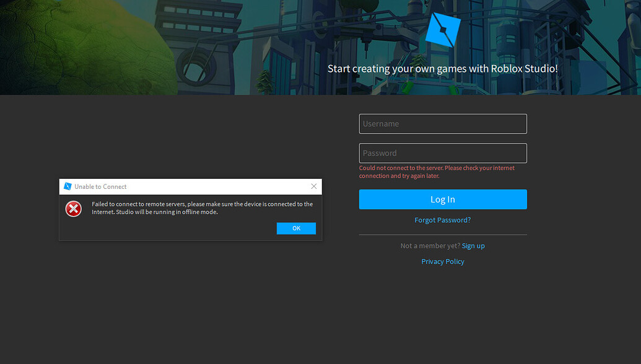Click the Password input field
This screenshot has width=641, height=364.
coord(443,153)
